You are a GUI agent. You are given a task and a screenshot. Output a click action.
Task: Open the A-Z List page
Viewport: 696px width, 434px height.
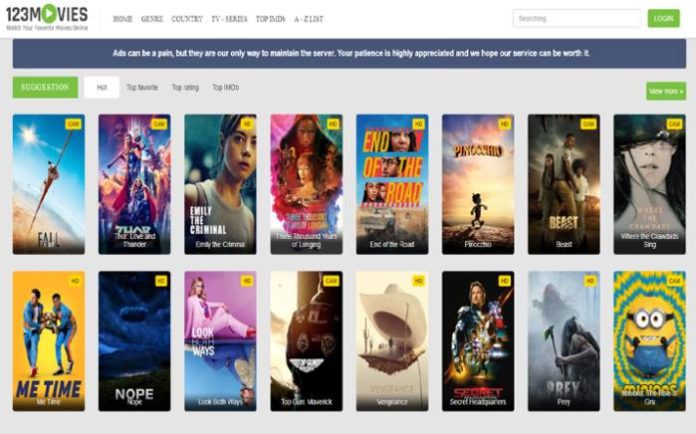308,19
